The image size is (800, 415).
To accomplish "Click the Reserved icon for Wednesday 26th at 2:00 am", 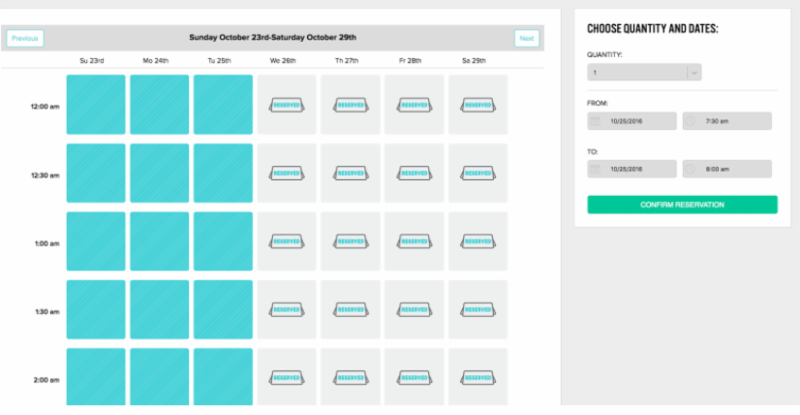I will [286, 377].
